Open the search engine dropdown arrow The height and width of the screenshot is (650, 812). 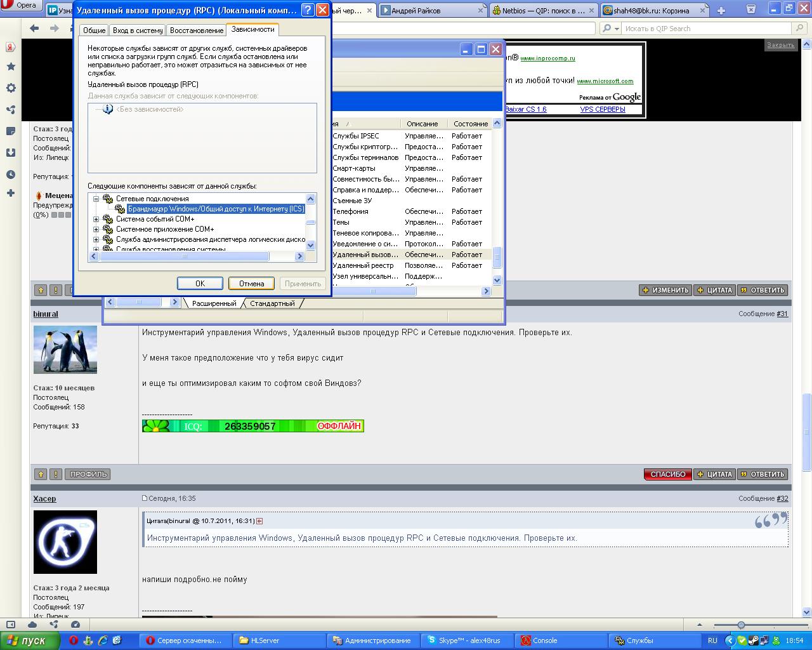617,29
